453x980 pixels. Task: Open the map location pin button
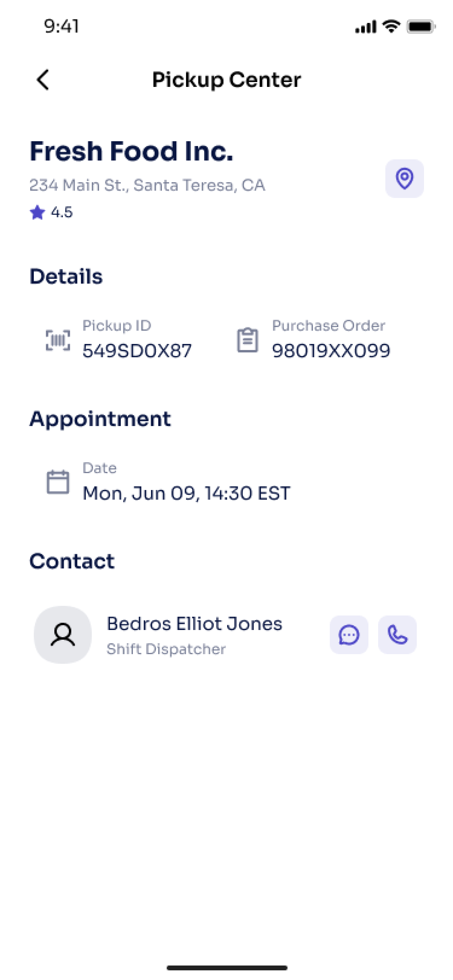point(404,178)
